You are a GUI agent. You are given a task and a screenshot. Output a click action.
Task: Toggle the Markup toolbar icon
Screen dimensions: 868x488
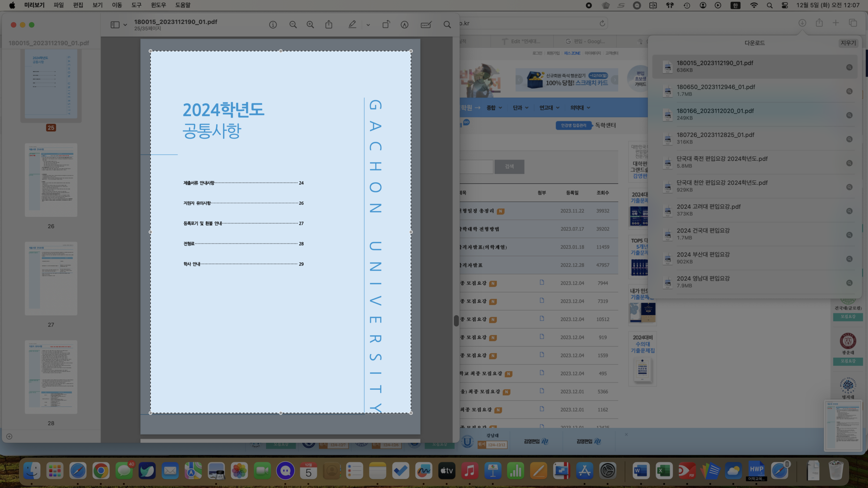pos(405,25)
